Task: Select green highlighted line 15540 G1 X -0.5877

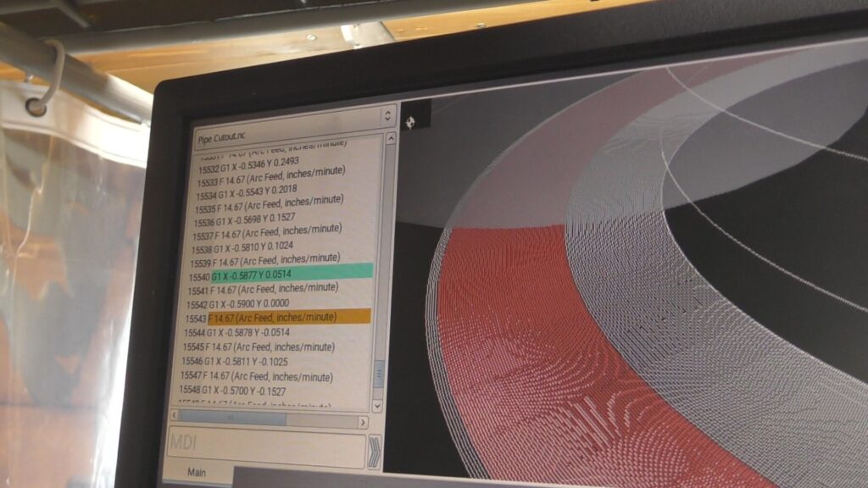Action: [x=281, y=274]
